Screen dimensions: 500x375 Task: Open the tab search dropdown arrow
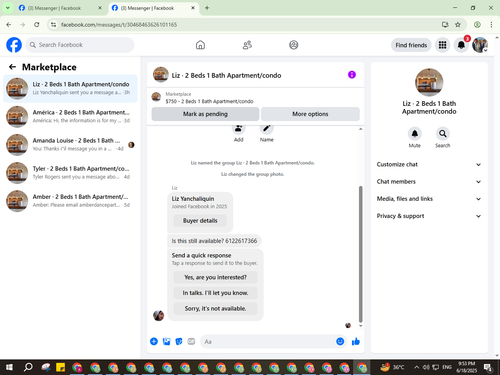click(x=8, y=8)
